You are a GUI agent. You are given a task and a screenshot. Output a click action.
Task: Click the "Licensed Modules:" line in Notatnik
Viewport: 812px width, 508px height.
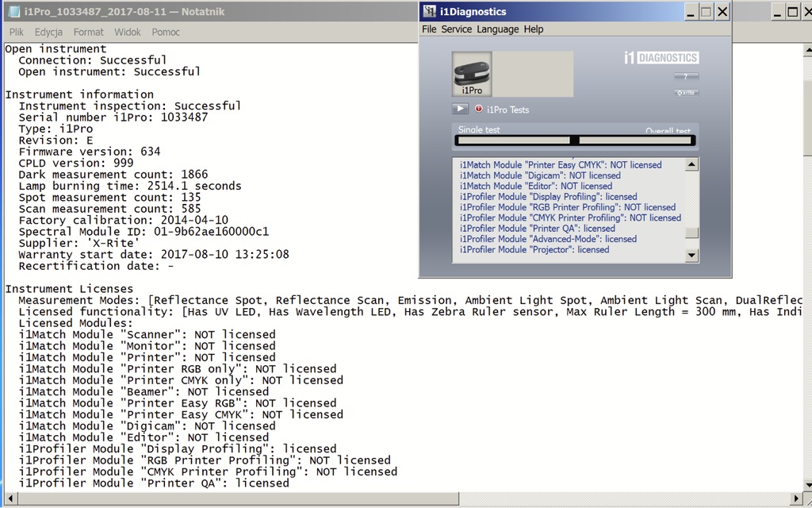75,323
